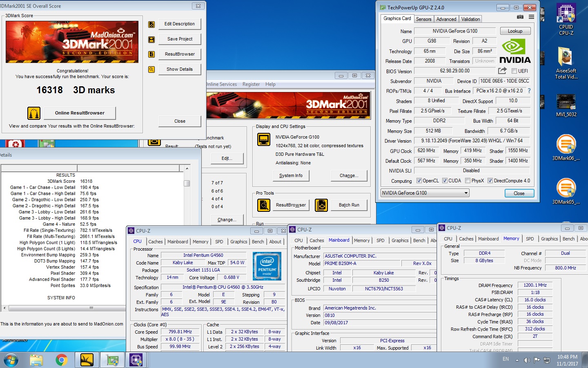Click the Pro Tools ResultBrowser magnifier icon
The image size is (588, 368).
pyautogui.click(x=264, y=205)
